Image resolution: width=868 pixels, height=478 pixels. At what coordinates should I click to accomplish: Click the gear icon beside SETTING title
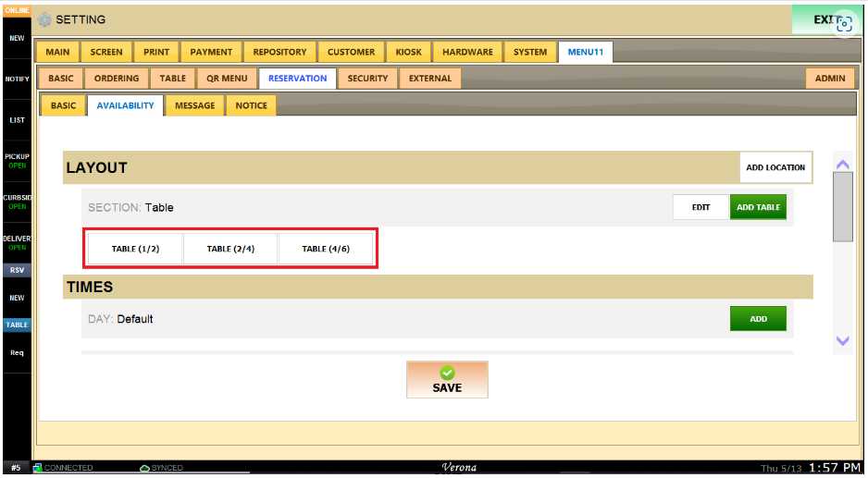pos(44,19)
